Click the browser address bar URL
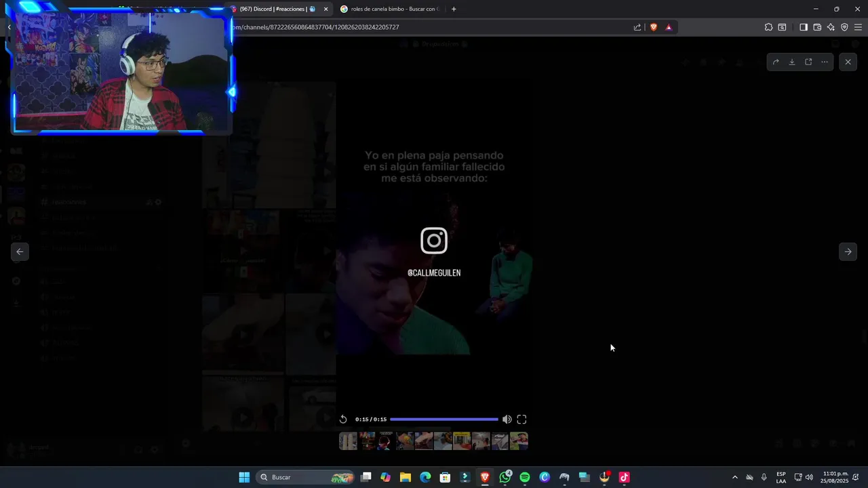 pyautogui.click(x=316, y=27)
